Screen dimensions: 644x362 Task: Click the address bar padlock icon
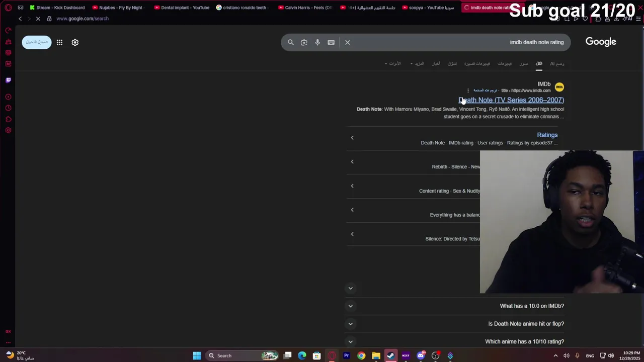[49, 19]
